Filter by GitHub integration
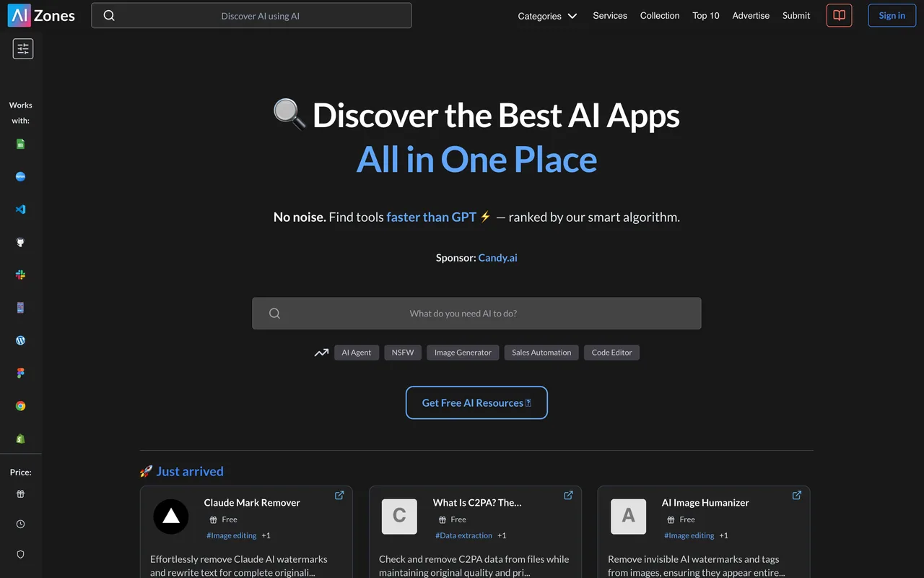The height and width of the screenshot is (578, 924). click(20, 242)
